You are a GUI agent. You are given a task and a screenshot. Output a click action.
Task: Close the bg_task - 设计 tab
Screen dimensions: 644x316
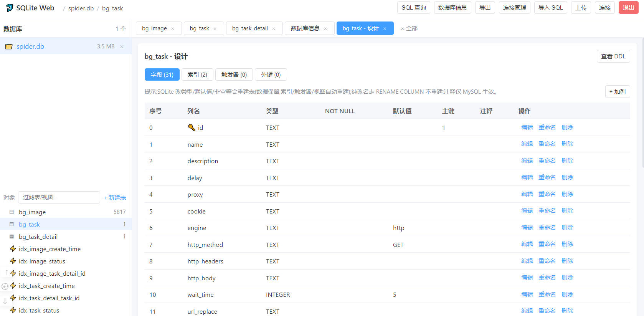click(385, 29)
